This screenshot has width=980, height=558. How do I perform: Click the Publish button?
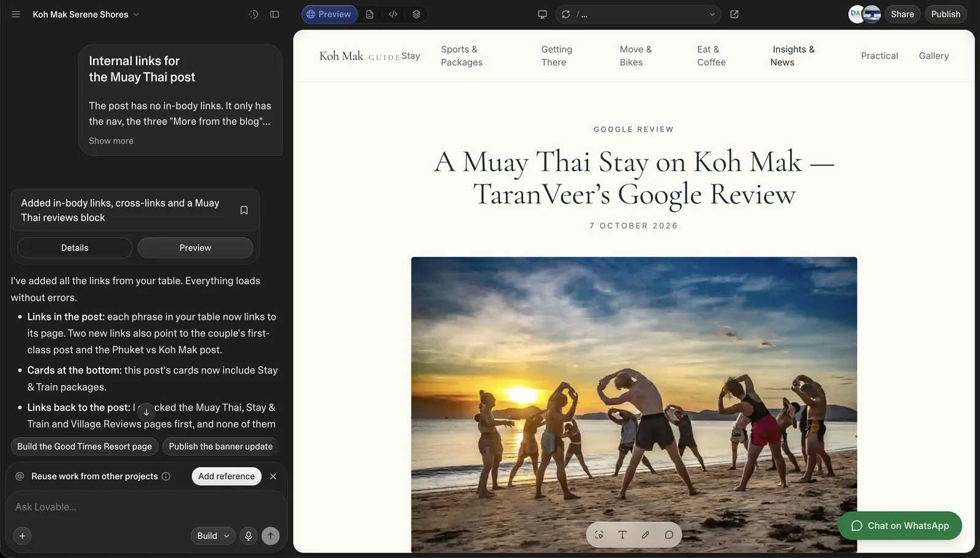[946, 14]
